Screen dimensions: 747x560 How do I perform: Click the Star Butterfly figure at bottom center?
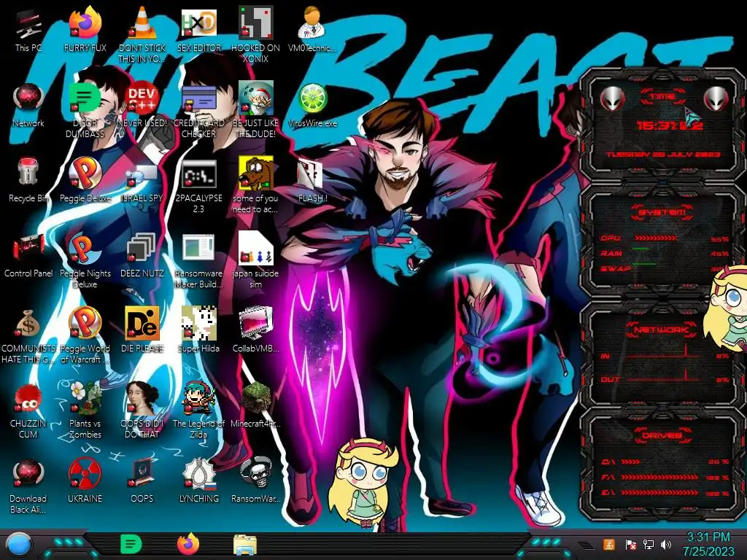[365, 484]
